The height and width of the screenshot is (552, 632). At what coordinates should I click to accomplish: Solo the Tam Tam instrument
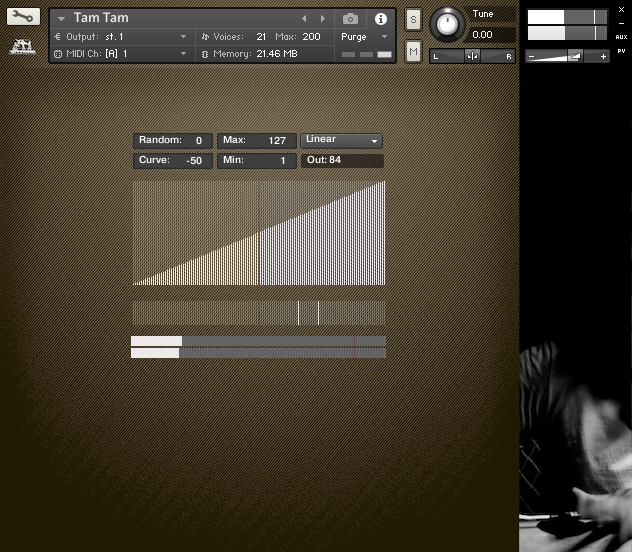(414, 20)
